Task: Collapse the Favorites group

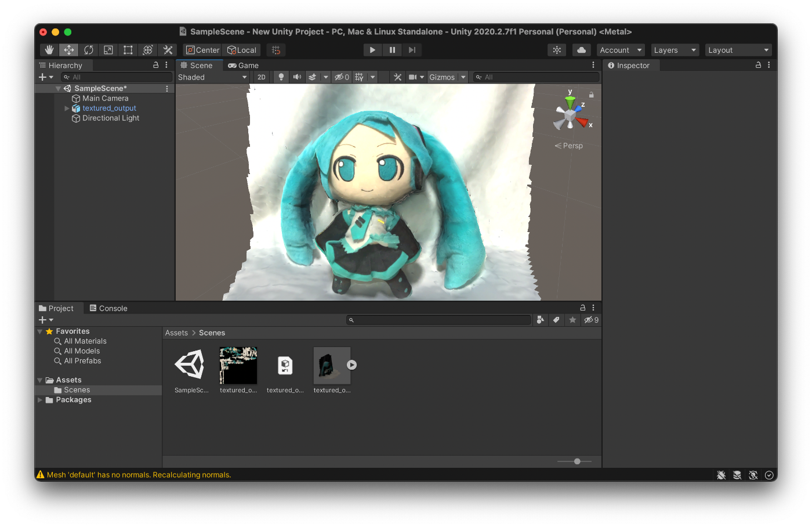Action: (x=40, y=331)
